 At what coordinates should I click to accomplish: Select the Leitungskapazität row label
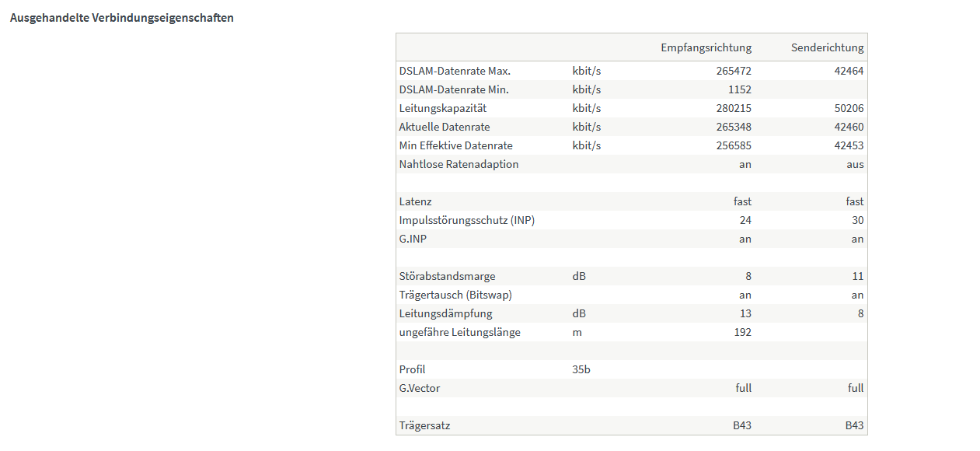(442, 108)
